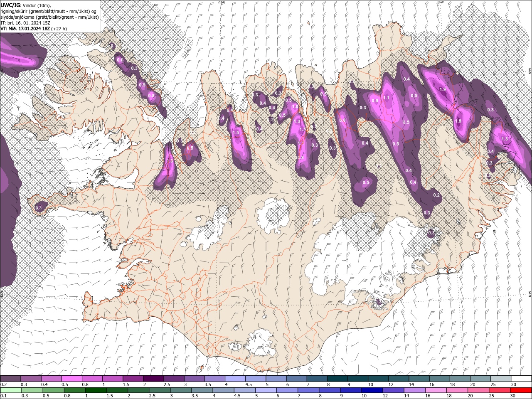
Task: Click the bottom-row swatch between 25 and 30
Action: tap(500, 390)
